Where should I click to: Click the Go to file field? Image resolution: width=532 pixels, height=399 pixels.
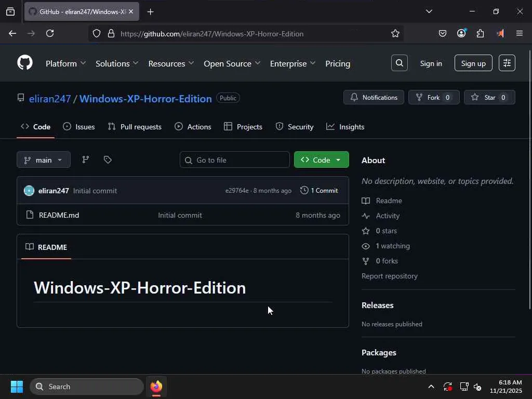click(x=235, y=160)
